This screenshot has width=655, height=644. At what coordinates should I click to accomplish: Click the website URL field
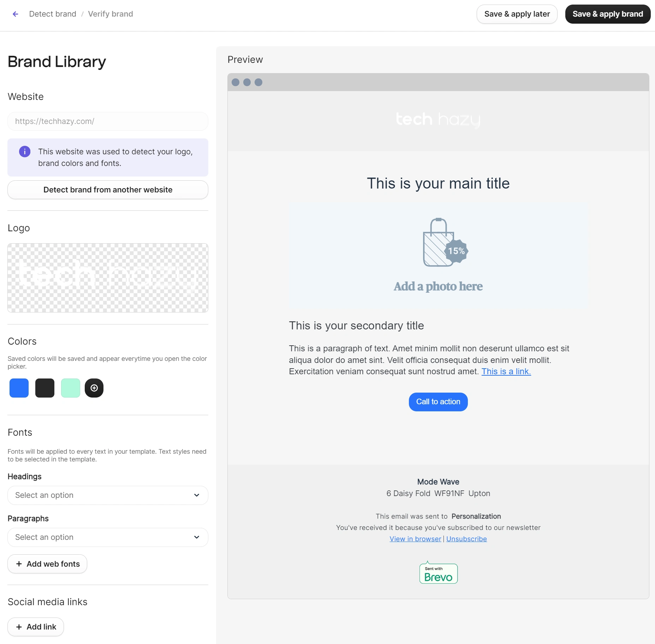tap(108, 121)
